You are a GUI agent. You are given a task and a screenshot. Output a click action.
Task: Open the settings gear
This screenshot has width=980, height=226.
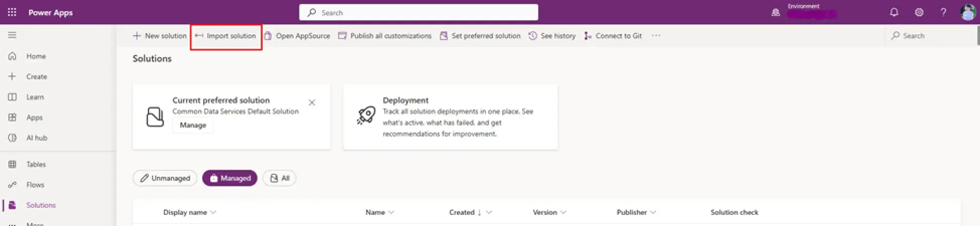point(919,13)
